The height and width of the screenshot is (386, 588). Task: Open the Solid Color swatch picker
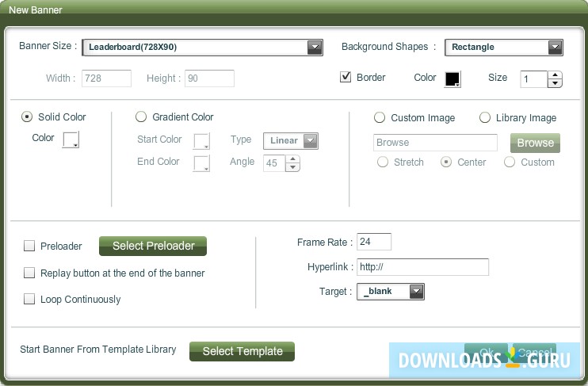tap(71, 139)
